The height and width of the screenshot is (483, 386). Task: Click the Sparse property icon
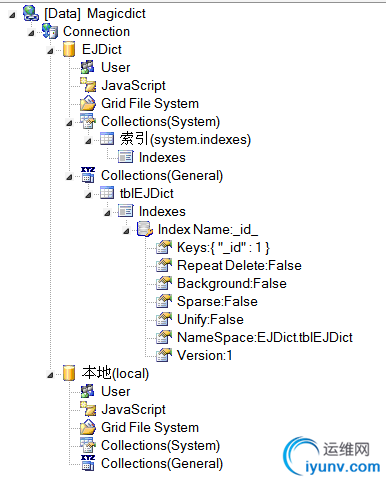[164, 301]
